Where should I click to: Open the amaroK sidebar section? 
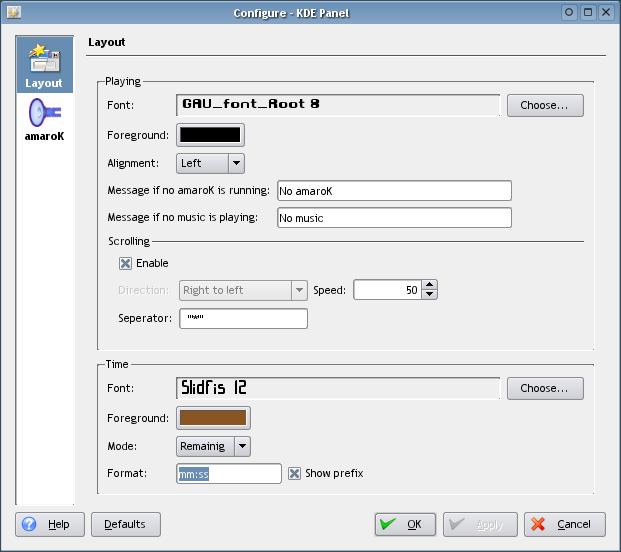44,120
